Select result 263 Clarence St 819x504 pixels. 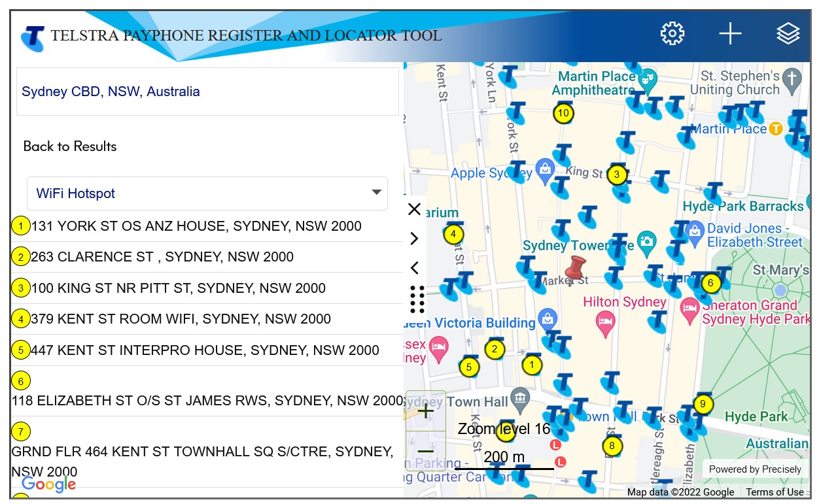click(x=162, y=257)
